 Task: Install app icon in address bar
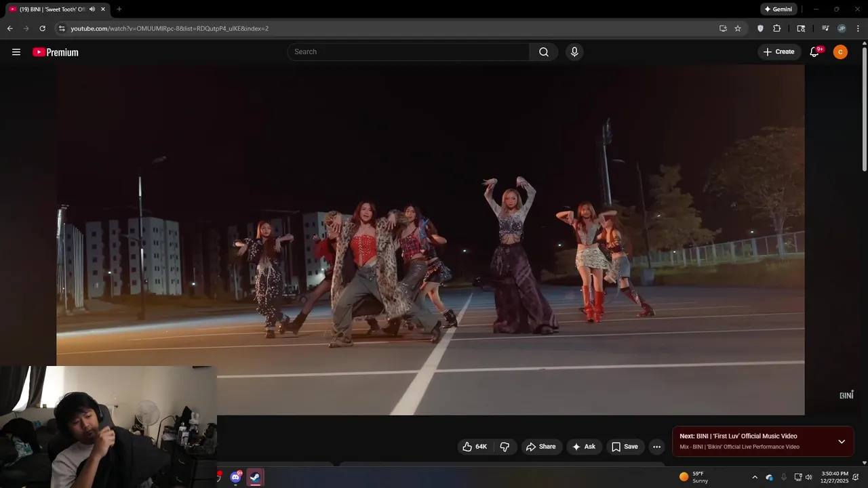coord(723,28)
